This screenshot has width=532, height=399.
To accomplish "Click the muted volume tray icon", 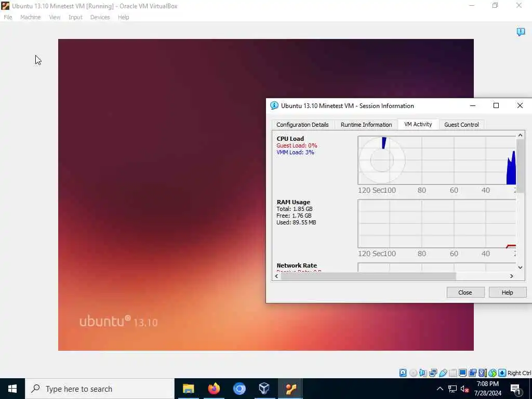I will click(x=465, y=389).
